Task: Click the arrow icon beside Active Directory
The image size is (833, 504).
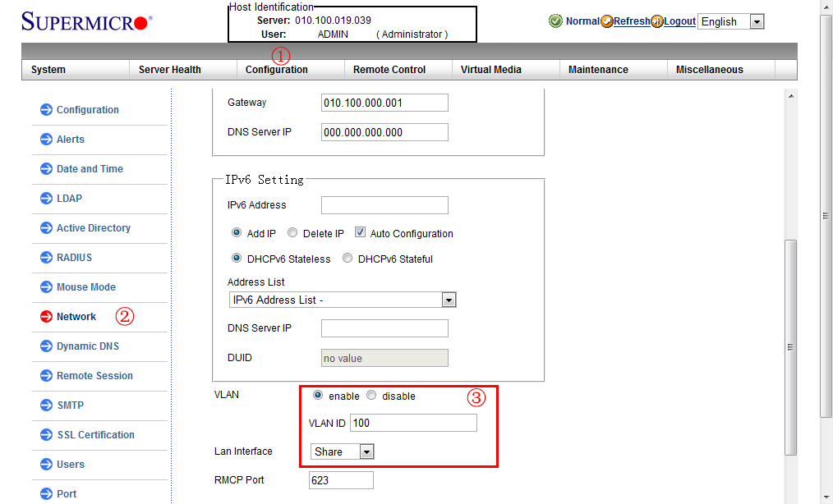Action: click(46, 228)
